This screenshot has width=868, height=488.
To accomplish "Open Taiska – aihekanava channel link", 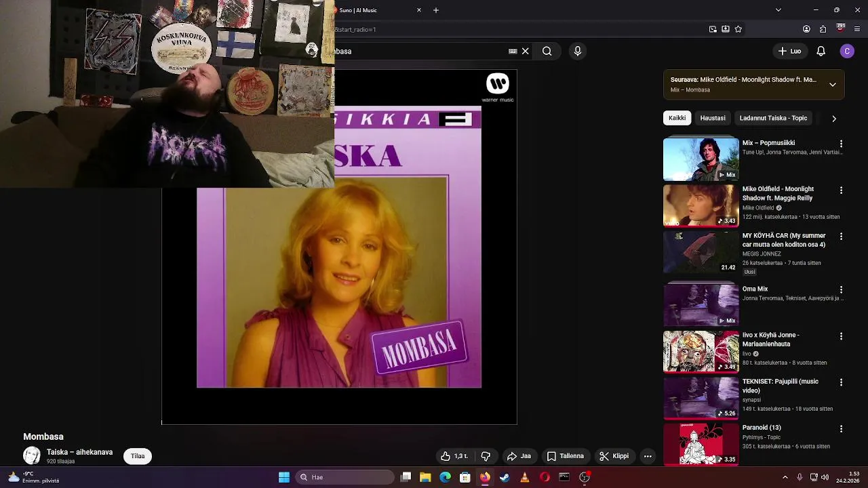I will [79, 452].
